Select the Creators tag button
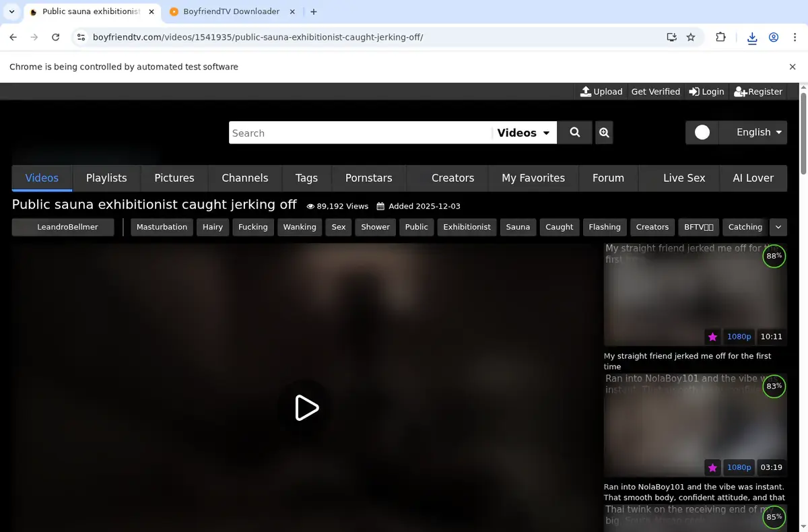Image resolution: width=808 pixels, height=532 pixels. click(652, 227)
